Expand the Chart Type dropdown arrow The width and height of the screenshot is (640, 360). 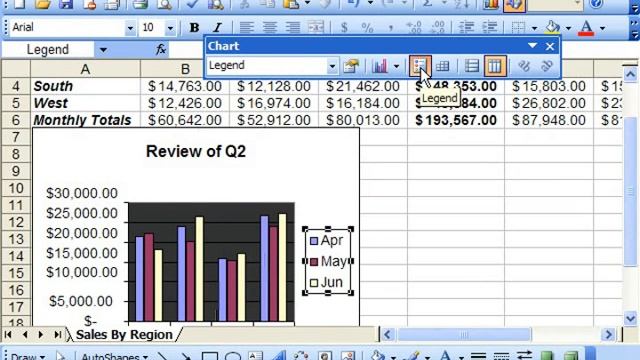pos(396,66)
